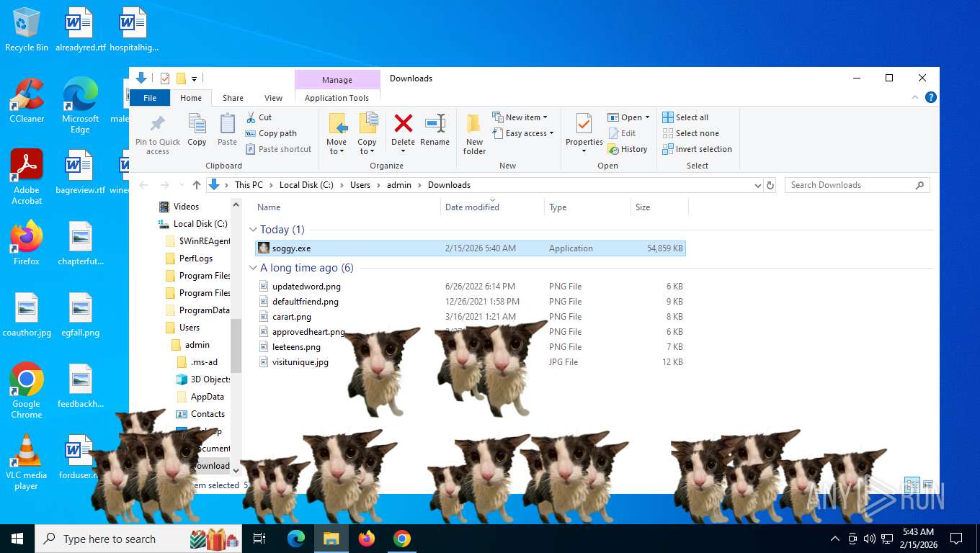Select Contacts in the navigation tree

click(200, 414)
